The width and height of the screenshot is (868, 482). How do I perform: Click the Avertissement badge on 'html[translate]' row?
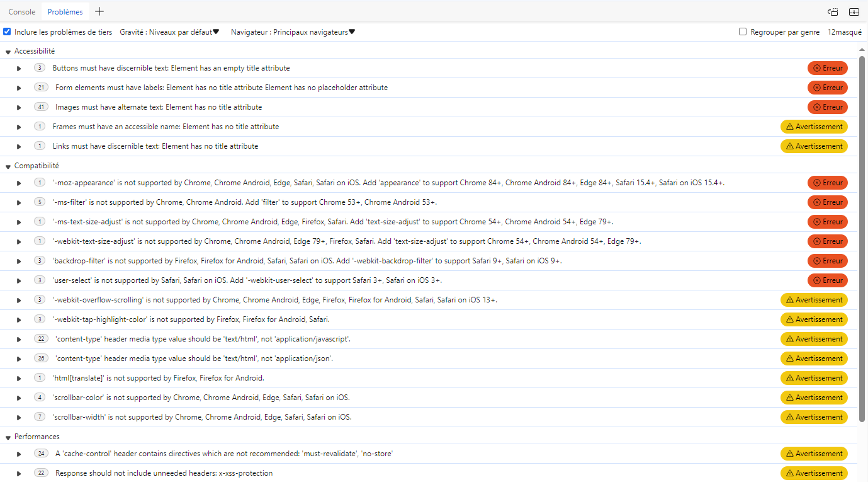[x=814, y=378]
